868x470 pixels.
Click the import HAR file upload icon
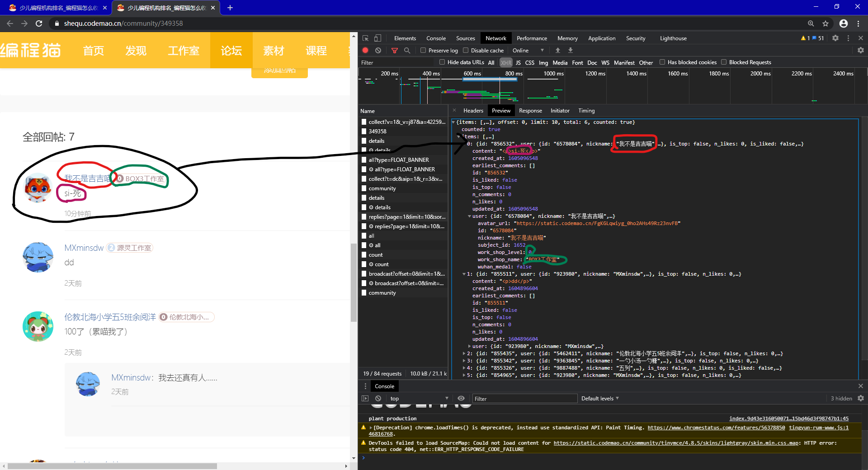click(558, 51)
